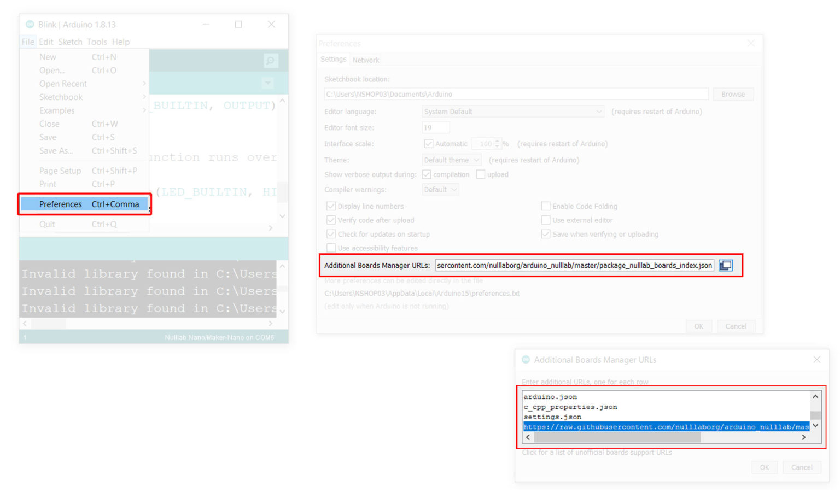This screenshot has height=504, width=840.
Task: Toggle Display line numbers checkbox
Action: pos(331,206)
